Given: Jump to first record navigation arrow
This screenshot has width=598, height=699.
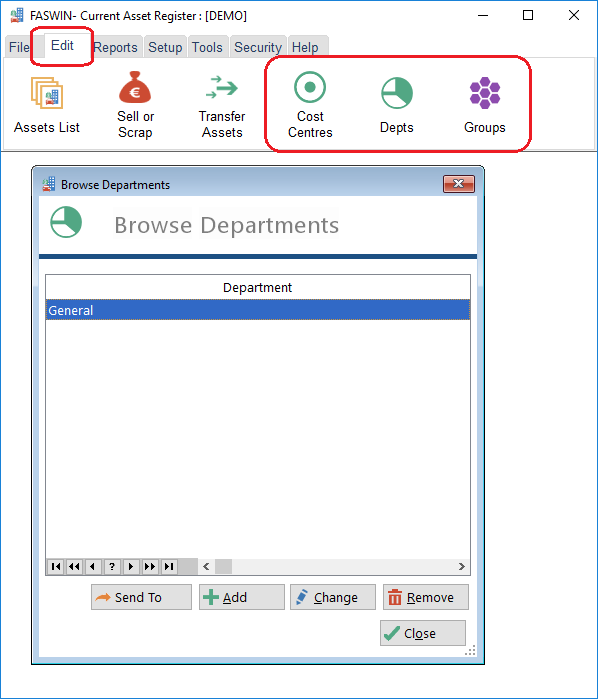Looking at the screenshot, I should 56,567.
